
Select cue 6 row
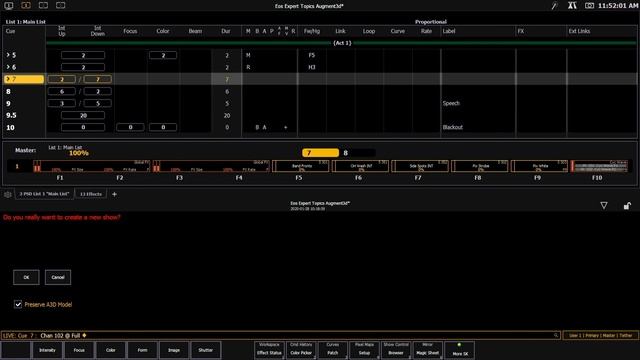320,67
